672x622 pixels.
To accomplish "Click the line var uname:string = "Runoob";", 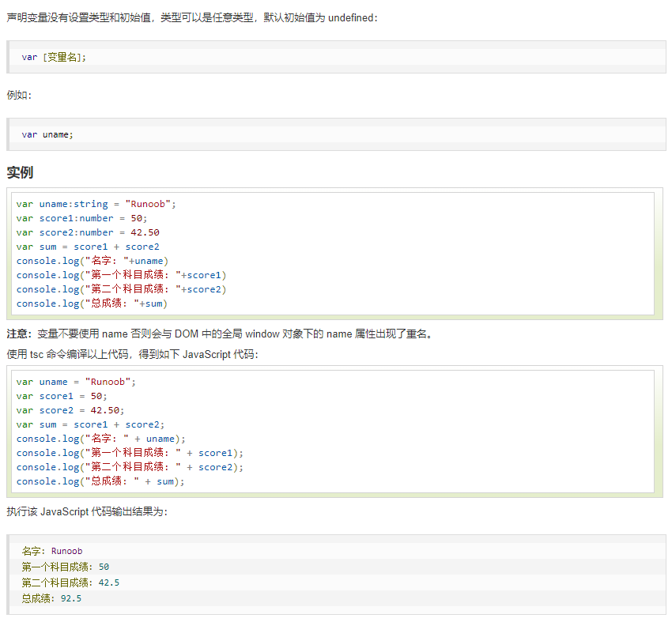I will point(96,204).
